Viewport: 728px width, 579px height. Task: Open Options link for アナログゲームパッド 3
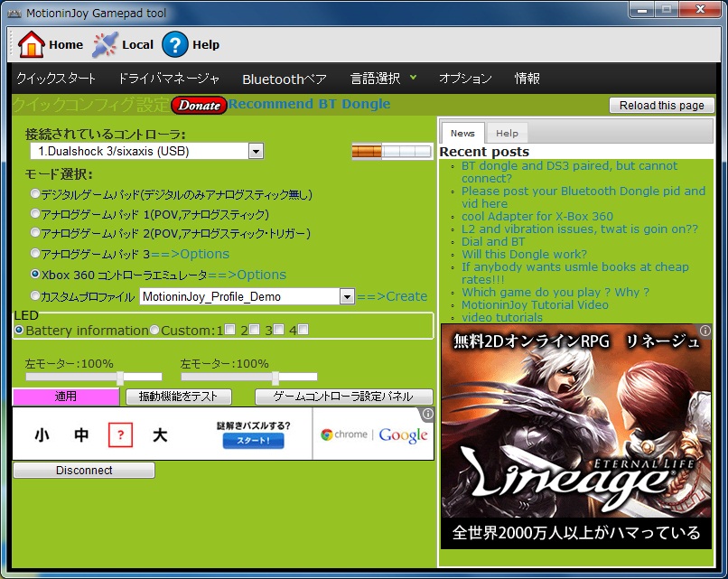(x=191, y=254)
